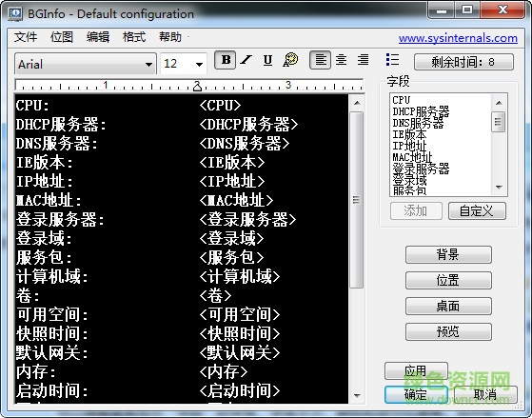Confirm with the 确定 button

pos(416,394)
